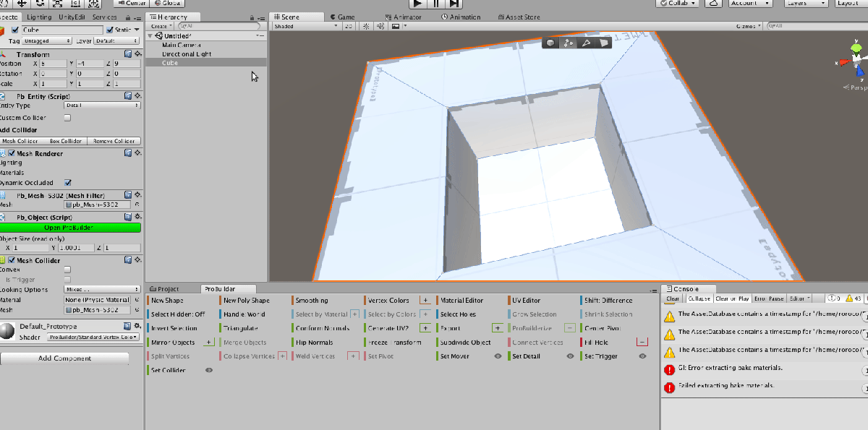Open Vertex Colors options plus icon
The image size is (868, 430).
pos(425,300)
